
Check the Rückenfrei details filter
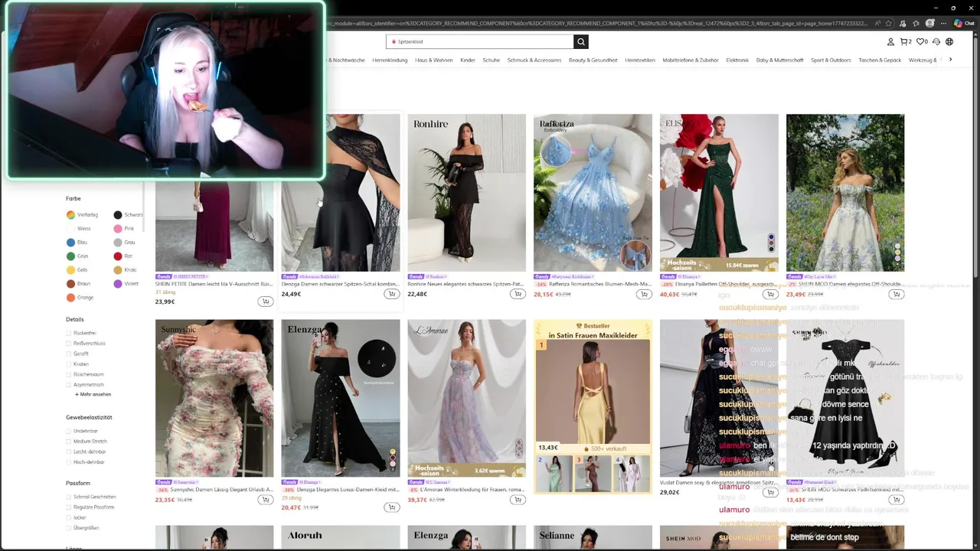point(69,333)
